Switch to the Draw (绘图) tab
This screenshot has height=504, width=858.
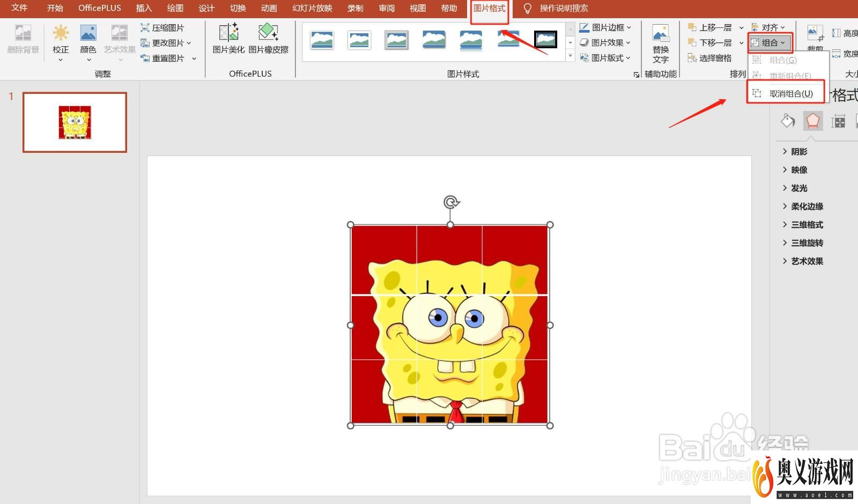175,8
